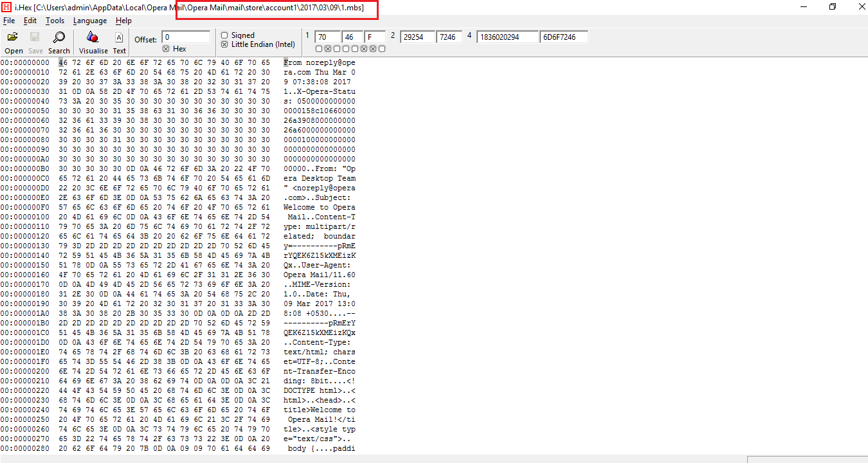Click ASCII text '..MIME-Version:'
868x463 pixels.
tap(317, 284)
